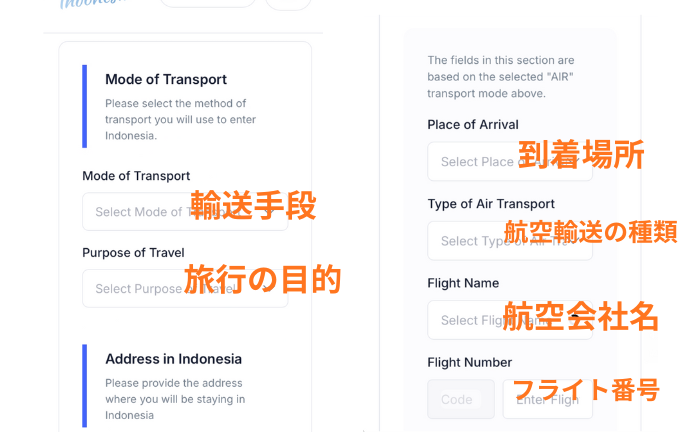Click the Place of Arrival field label
The height and width of the screenshot is (432, 694).
(473, 125)
